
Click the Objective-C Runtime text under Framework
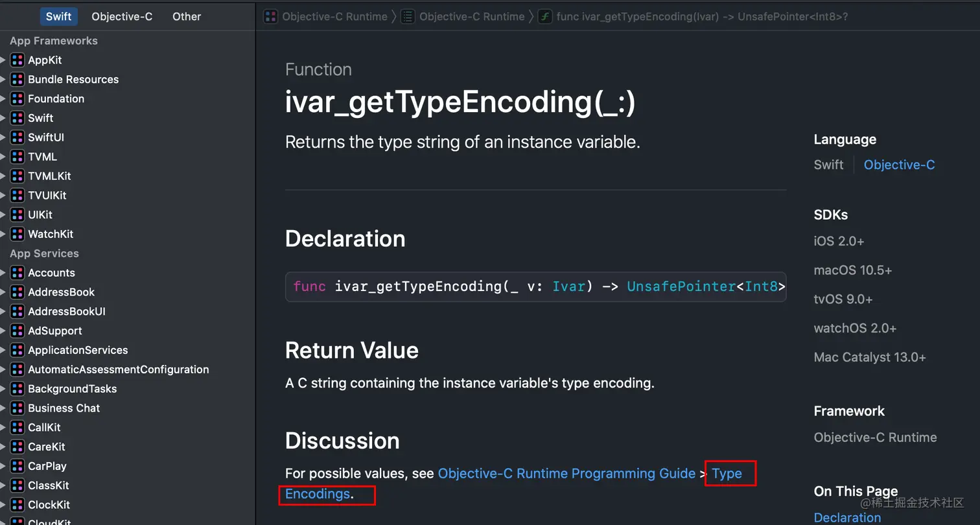[x=875, y=437]
